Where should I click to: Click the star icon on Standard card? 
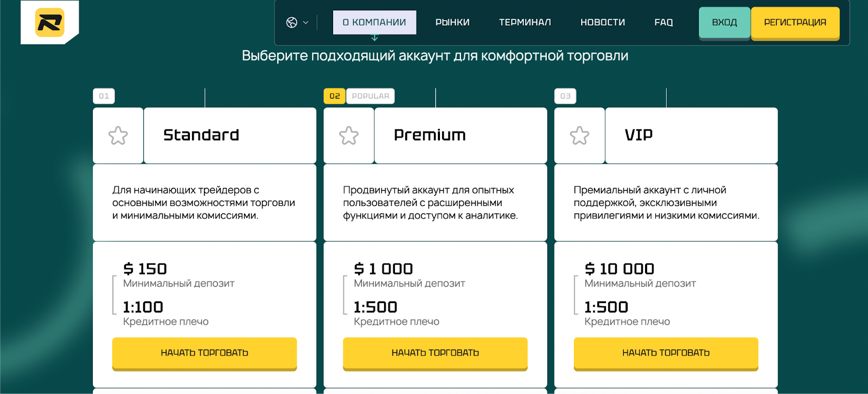[118, 135]
